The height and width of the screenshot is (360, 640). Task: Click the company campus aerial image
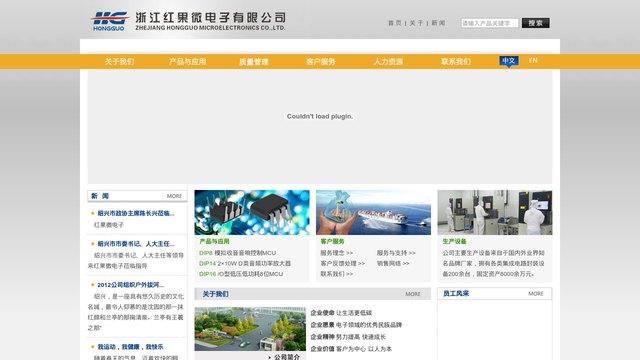pyautogui.click(x=250, y=329)
